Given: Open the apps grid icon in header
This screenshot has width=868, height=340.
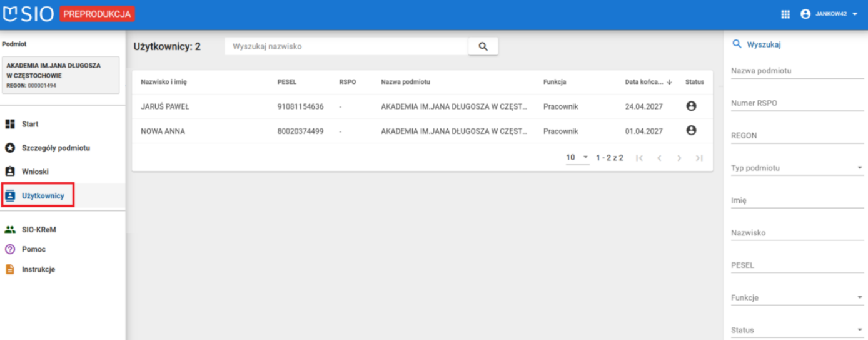Looking at the screenshot, I should click(785, 14).
